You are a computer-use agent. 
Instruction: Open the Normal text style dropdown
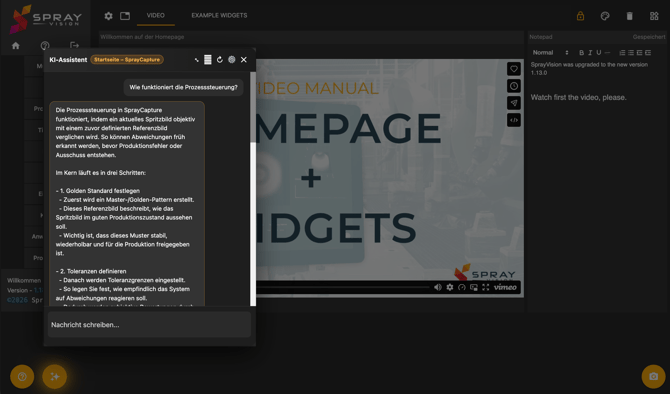pyautogui.click(x=550, y=53)
